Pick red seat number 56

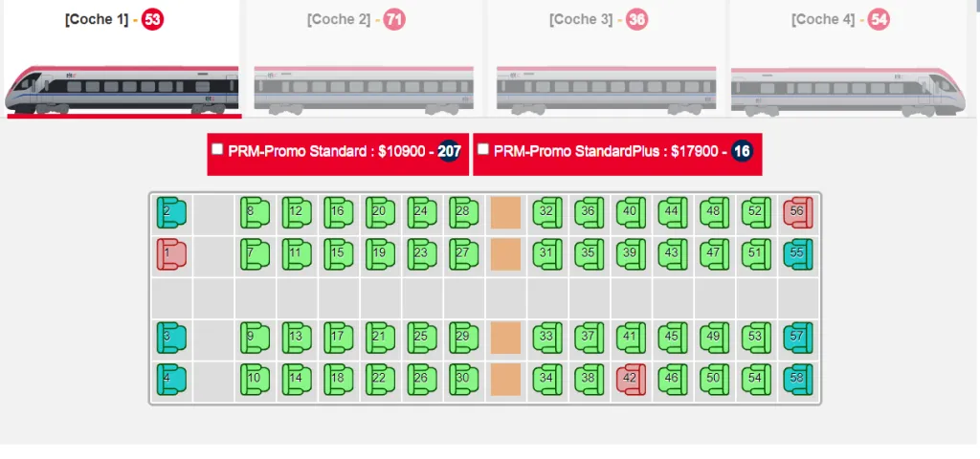pyautogui.click(x=798, y=213)
